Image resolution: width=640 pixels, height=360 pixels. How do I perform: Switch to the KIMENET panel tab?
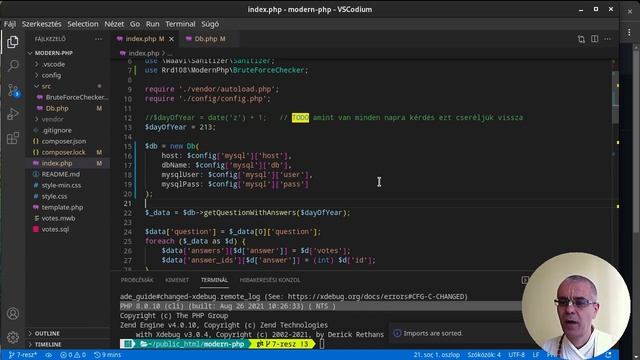coord(177,280)
